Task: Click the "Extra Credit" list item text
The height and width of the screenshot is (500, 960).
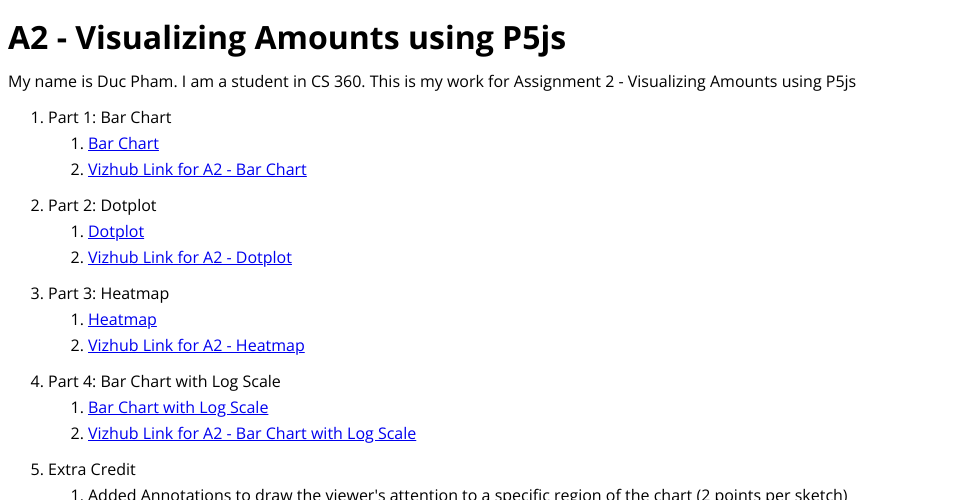Action: (92, 470)
